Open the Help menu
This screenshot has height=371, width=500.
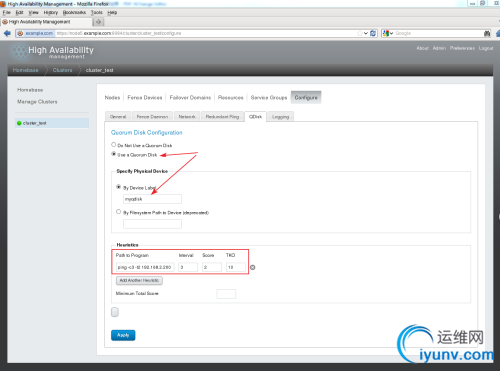coord(112,12)
